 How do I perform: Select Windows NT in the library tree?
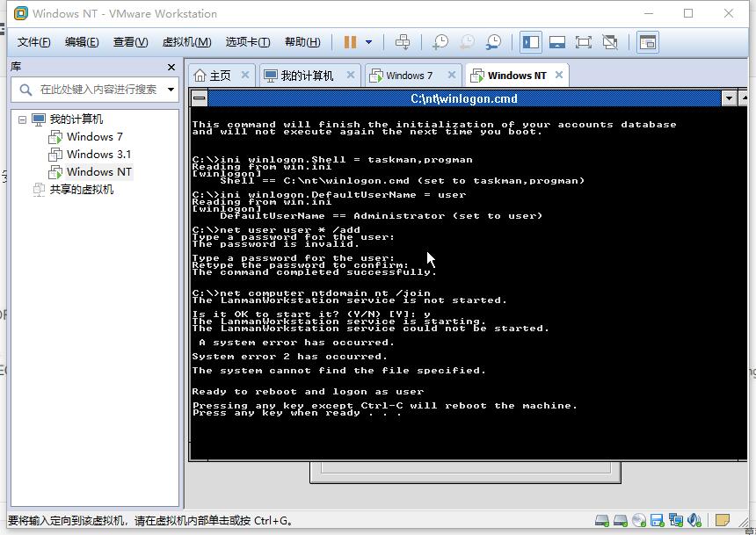98,172
